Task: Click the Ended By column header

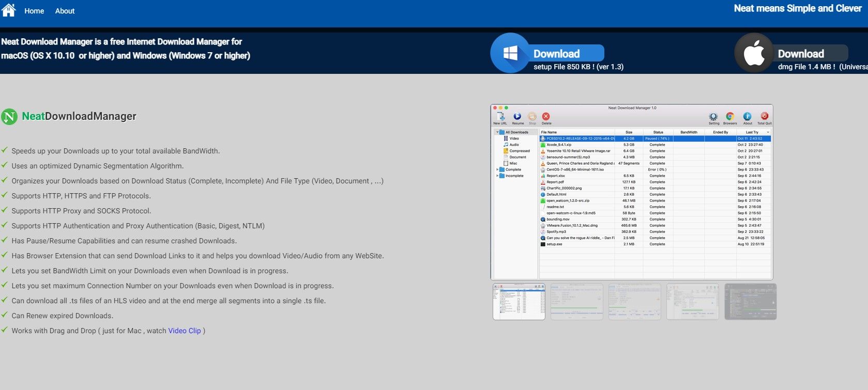Action: (x=721, y=132)
